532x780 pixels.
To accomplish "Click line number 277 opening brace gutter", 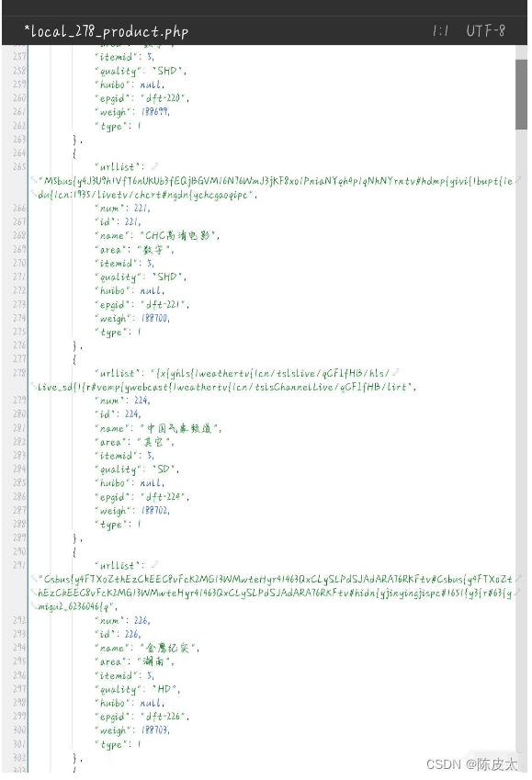I will (x=19, y=358).
